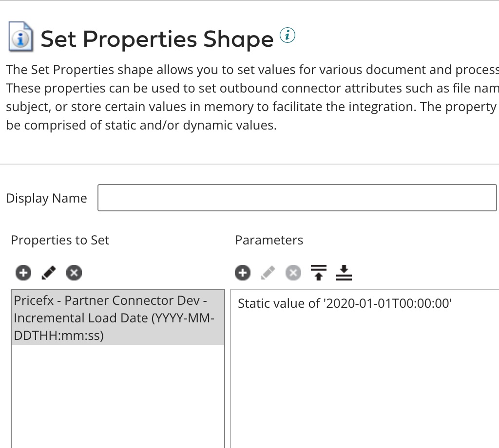This screenshot has width=499, height=448.
Task: Add a new property to set
Action: 23,273
